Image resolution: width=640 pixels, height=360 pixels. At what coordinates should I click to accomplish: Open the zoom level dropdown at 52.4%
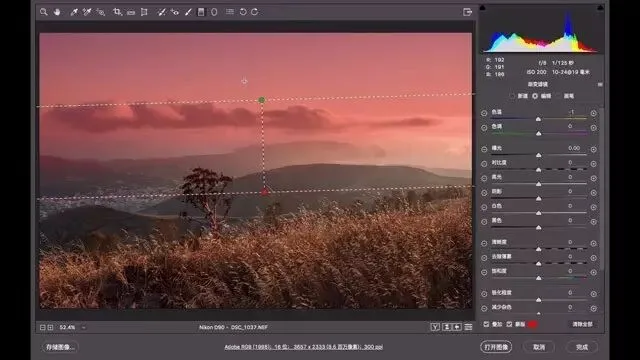point(84,327)
